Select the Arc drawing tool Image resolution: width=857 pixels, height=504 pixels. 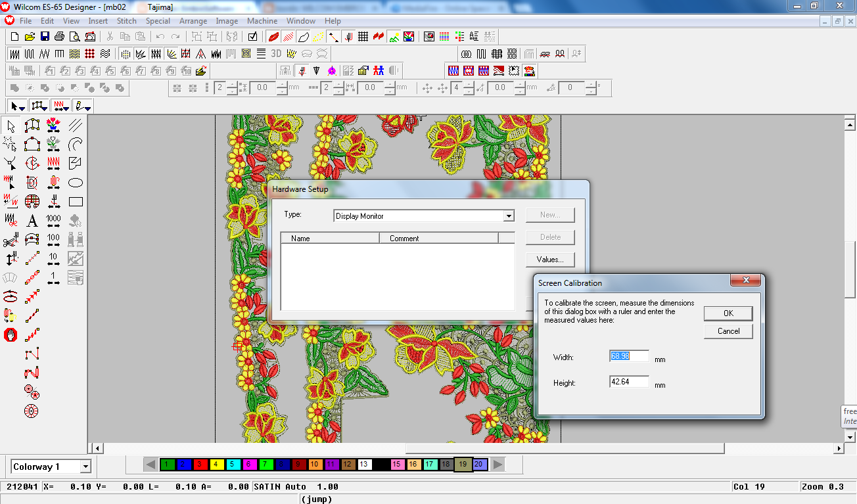tap(76, 145)
